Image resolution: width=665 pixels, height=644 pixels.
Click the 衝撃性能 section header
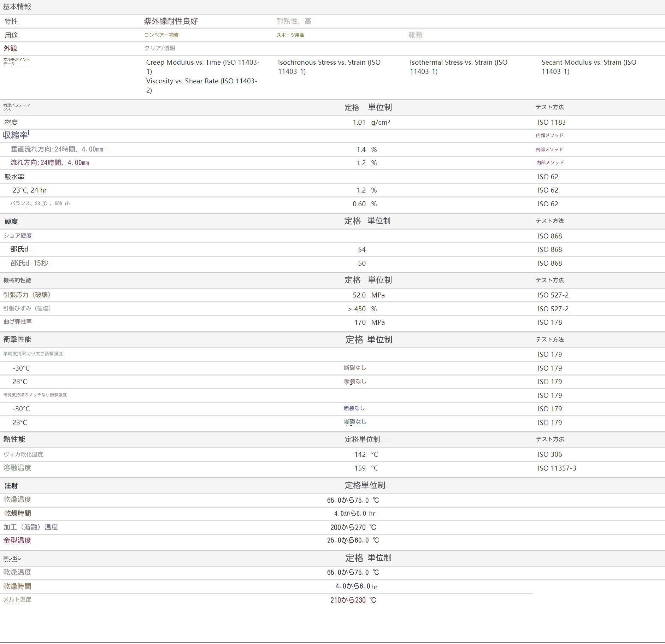17,339
